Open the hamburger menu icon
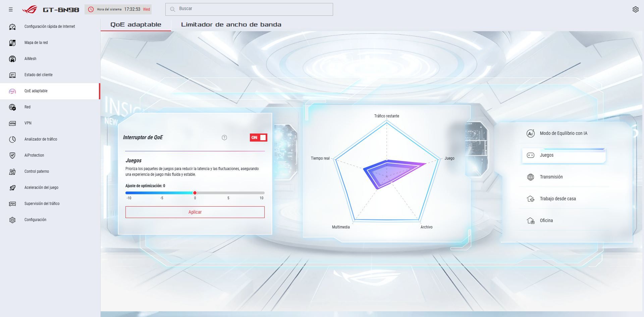This screenshot has height=317, width=644. click(x=11, y=9)
